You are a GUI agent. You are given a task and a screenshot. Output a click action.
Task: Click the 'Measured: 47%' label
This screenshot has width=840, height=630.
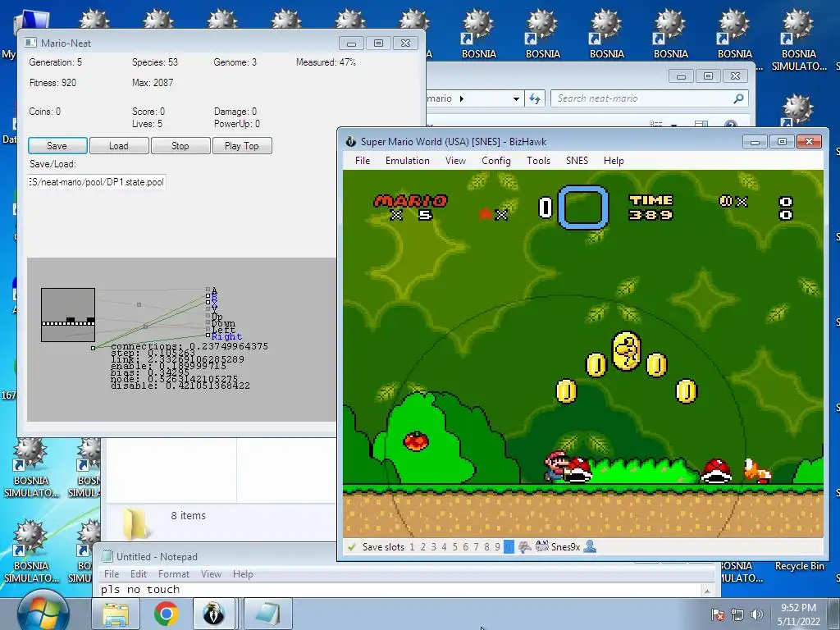(326, 62)
